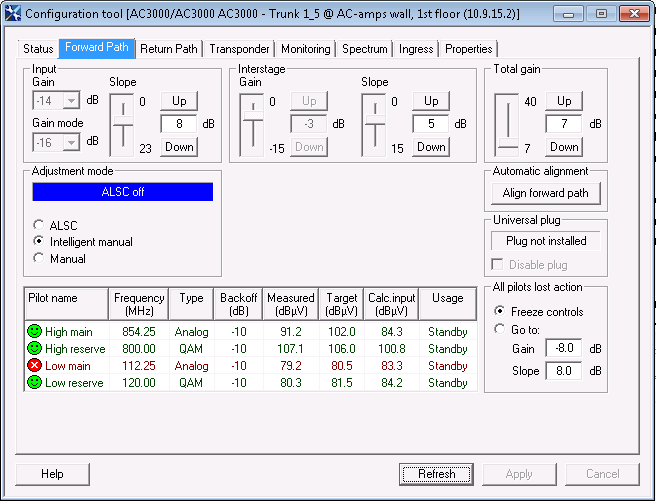Click measured value 107.1
The width and height of the screenshot is (656, 501).
pyautogui.click(x=291, y=348)
